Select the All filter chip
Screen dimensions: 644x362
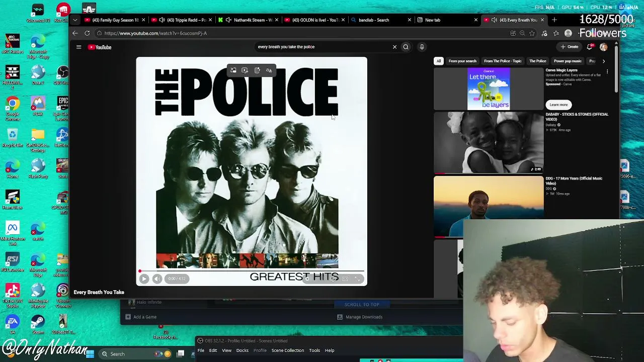[x=439, y=61]
